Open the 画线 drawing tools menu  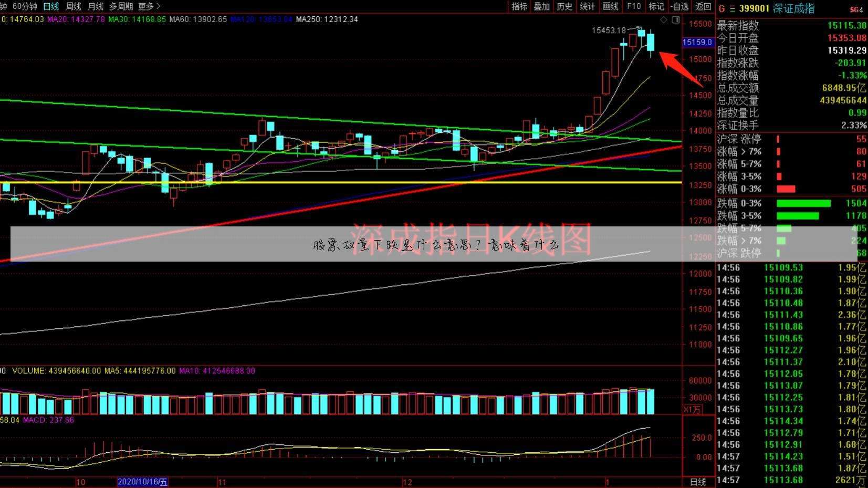pos(610,6)
